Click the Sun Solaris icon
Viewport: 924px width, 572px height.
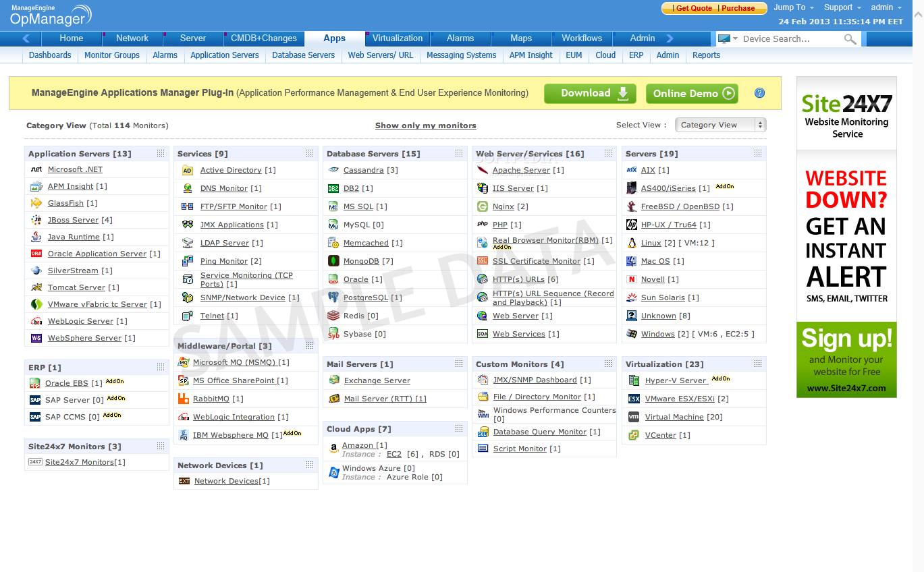pyautogui.click(x=632, y=297)
